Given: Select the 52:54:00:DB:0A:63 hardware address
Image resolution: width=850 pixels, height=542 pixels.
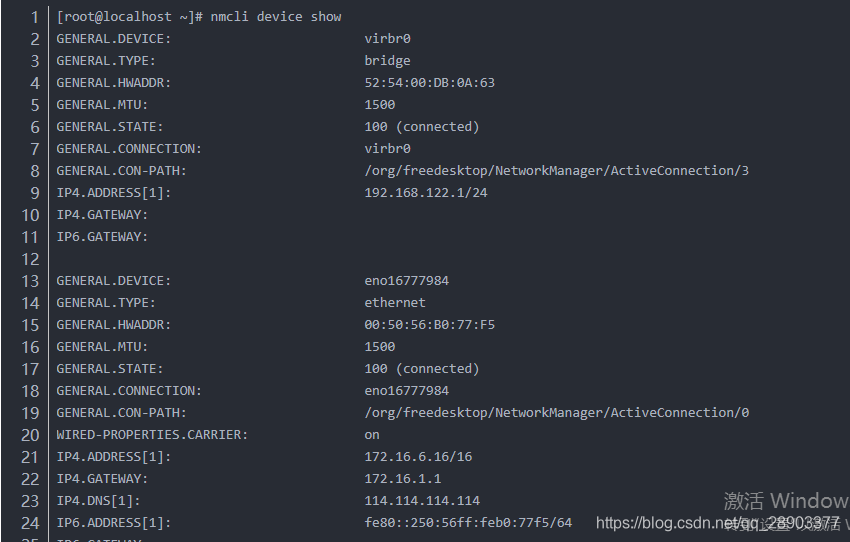Looking at the screenshot, I should (x=429, y=83).
